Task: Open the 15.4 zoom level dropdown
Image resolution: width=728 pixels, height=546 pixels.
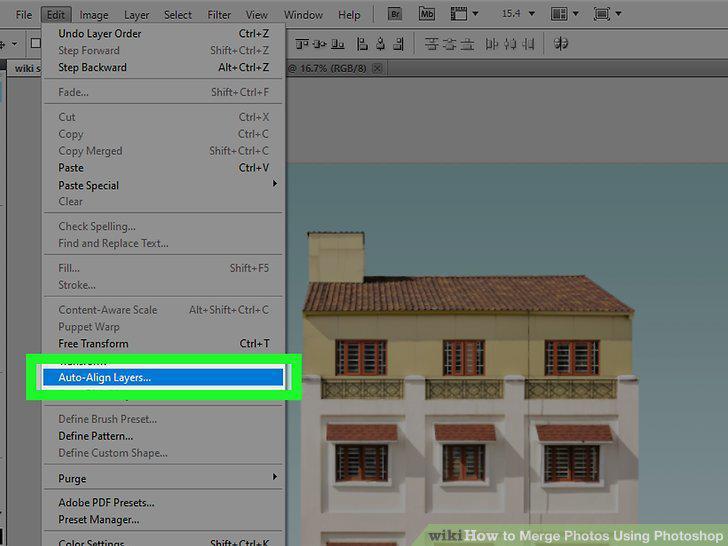Action: coord(532,14)
